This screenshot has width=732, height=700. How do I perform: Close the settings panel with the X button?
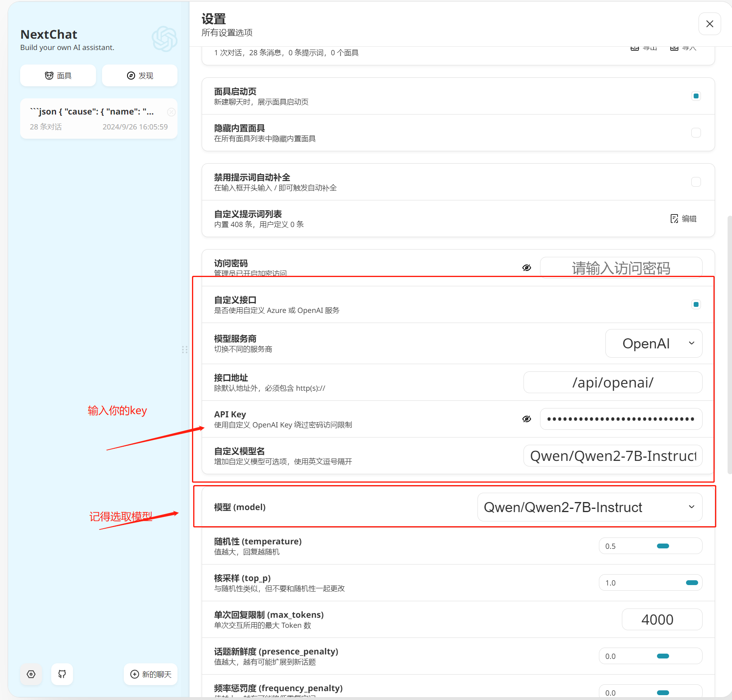[709, 24]
